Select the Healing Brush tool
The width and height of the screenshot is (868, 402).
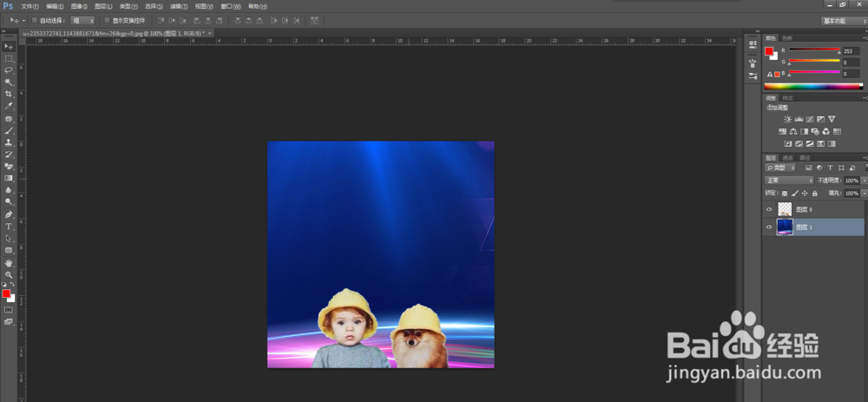[x=9, y=119]
